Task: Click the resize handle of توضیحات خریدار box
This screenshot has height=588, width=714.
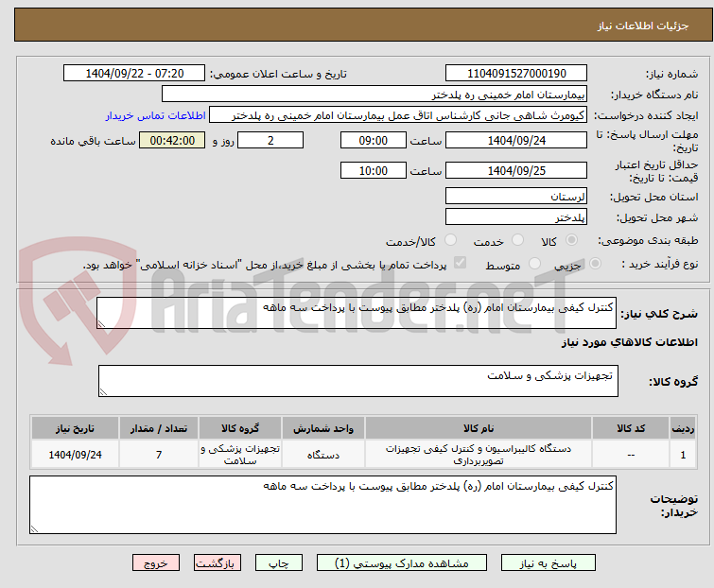Action: pos(34,528)
